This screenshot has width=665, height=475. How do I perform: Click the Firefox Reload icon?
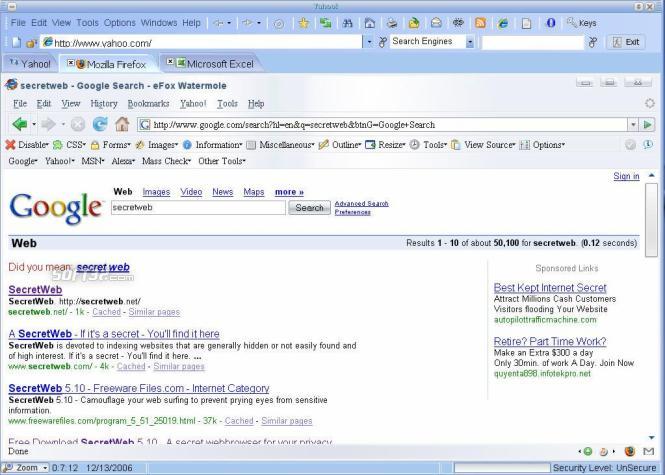pos(100,124)
